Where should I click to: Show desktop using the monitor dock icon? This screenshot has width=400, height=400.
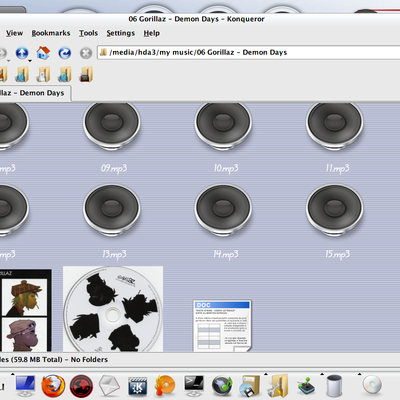pyautogui.click(x=26, y=386)
